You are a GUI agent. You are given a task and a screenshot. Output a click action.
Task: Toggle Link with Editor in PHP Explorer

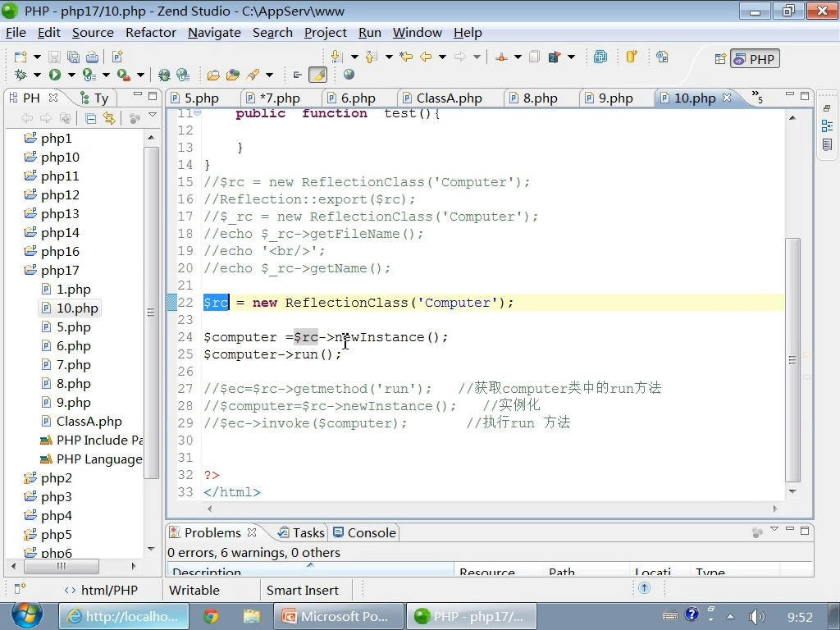click(x=109, y=118)
